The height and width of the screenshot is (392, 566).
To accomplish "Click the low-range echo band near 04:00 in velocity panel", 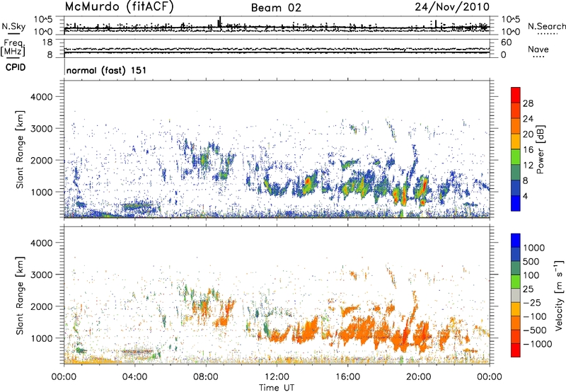I will click(x=137, y=352).
